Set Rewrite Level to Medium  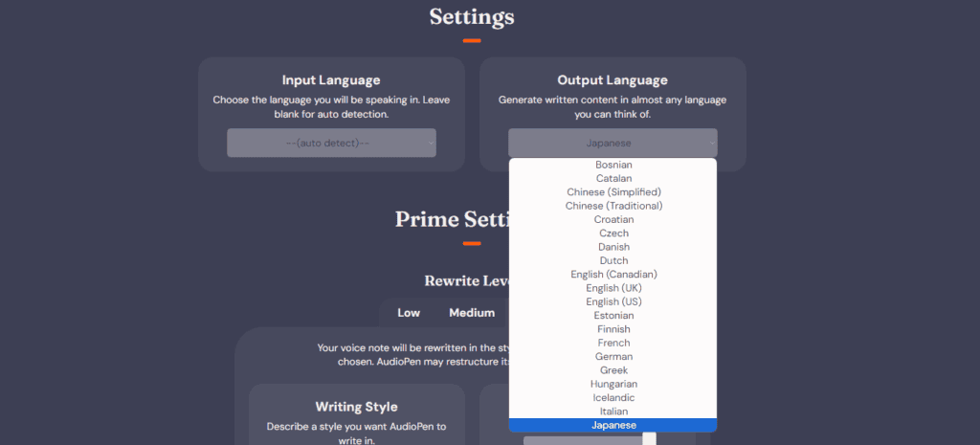[x=472, y=313]
